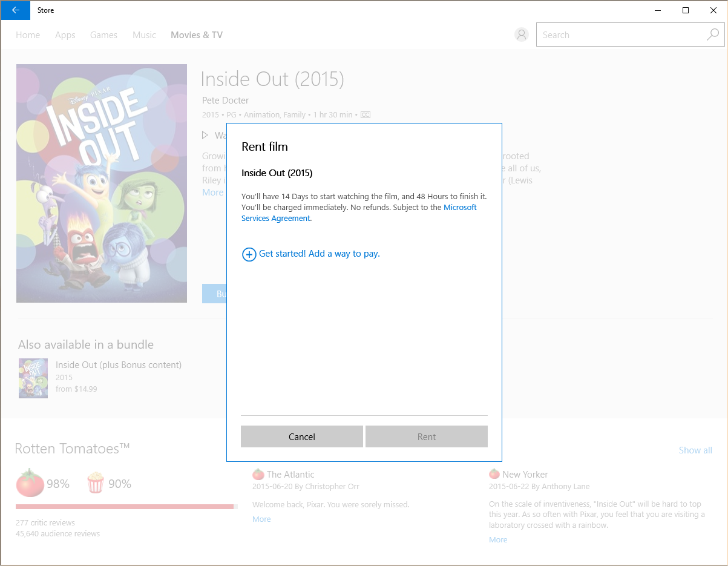The height and width of the screenshot is (566, 728).
Task: Click 'Inside Out (plus Bonus content)' title
Action: (x=119, y=364)
